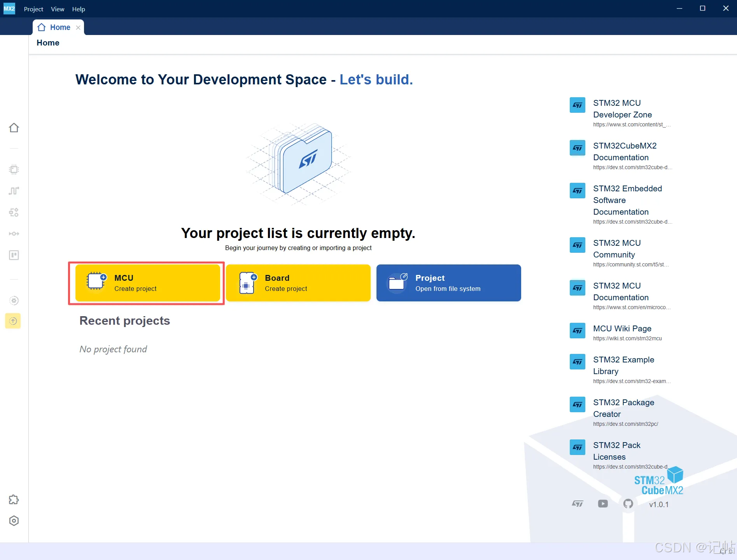Click the ST icon beside STM32 MCU Developer Zone

(578, 105)
